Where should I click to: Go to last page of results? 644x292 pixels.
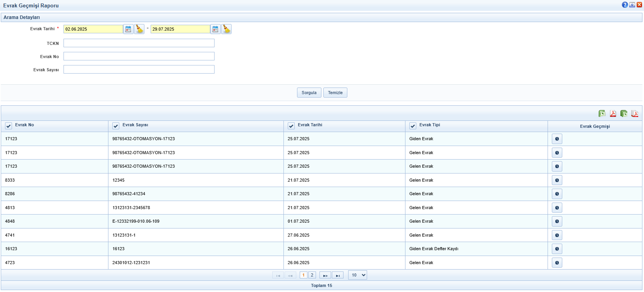338,275
